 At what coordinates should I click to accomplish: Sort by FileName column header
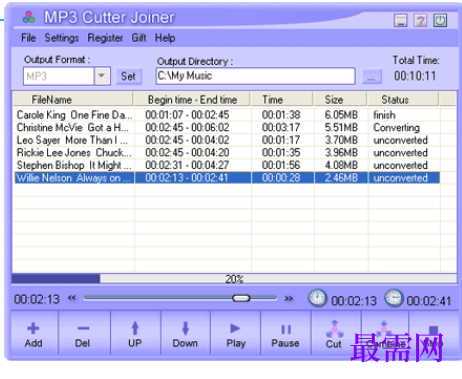pyautogui.click(x=73, y=100)
